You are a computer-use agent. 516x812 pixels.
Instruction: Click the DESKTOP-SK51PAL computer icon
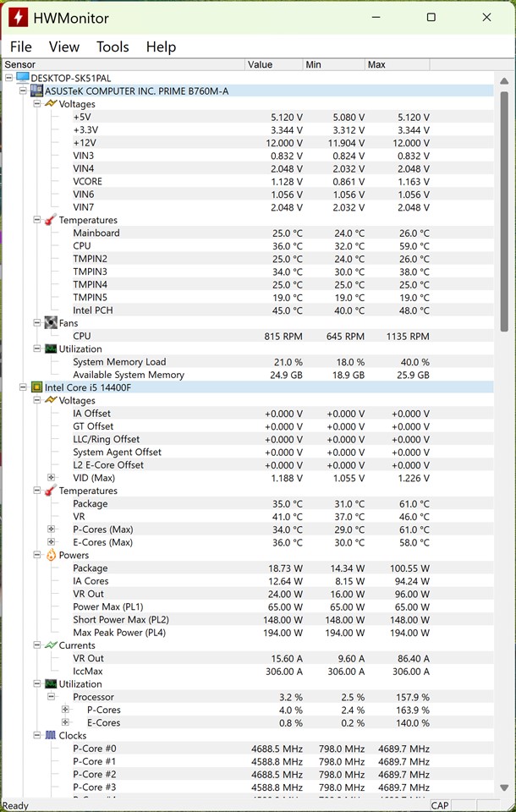pos(23,78)
